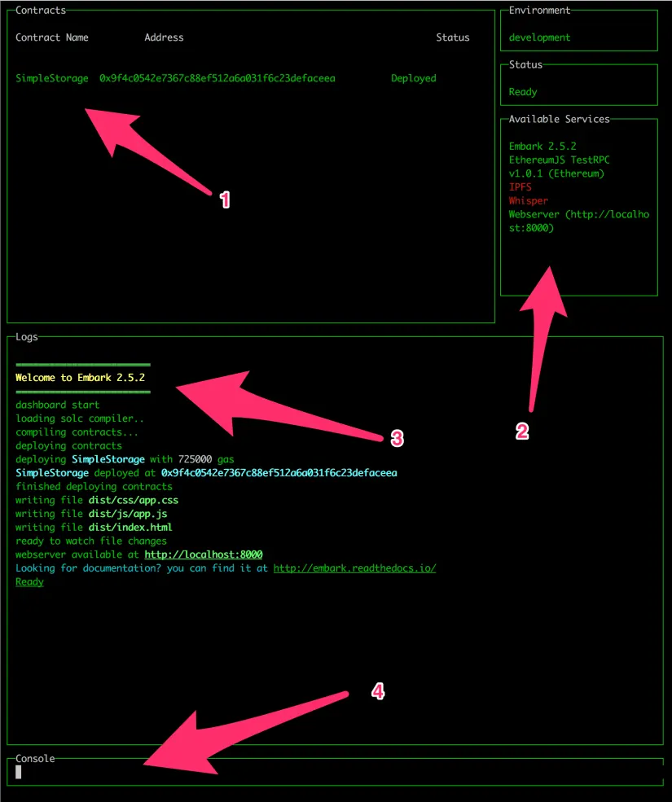The height and width of the screenshot is (802, 672).
Task: Click the deploying SimpleStorage with 725000 gas line
Action: coord(125,459)
